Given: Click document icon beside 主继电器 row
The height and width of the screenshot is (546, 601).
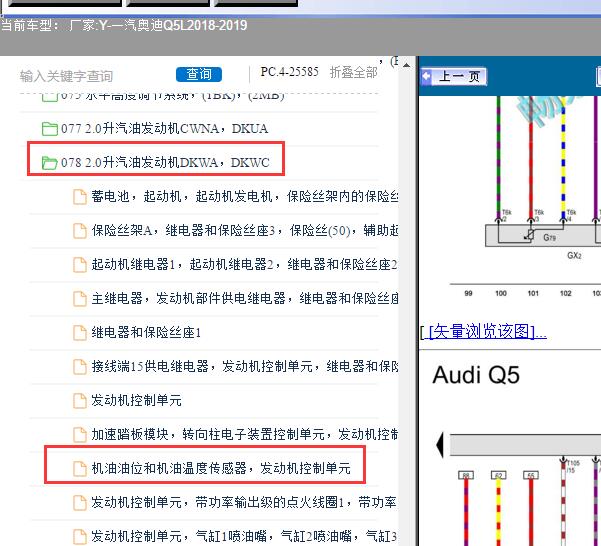Looking at the screenshot, I should click(80, 298).
